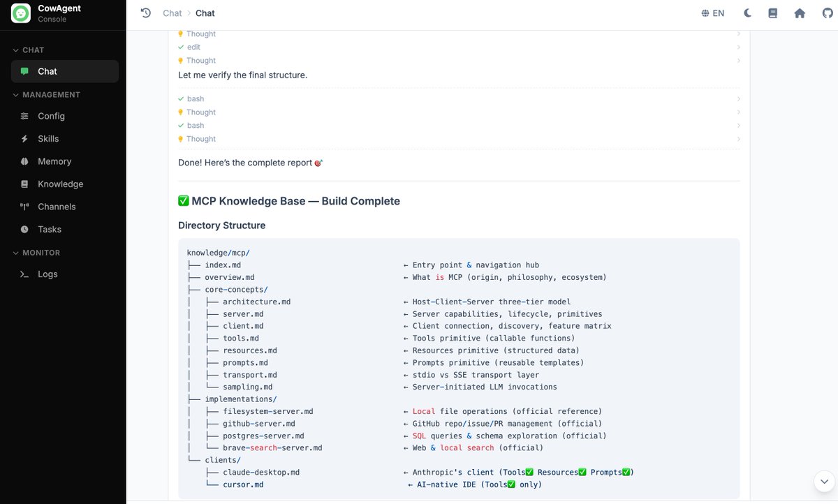Open Config in the sidebar
Screen dimensions: 838x504
[x=65, y=116]
